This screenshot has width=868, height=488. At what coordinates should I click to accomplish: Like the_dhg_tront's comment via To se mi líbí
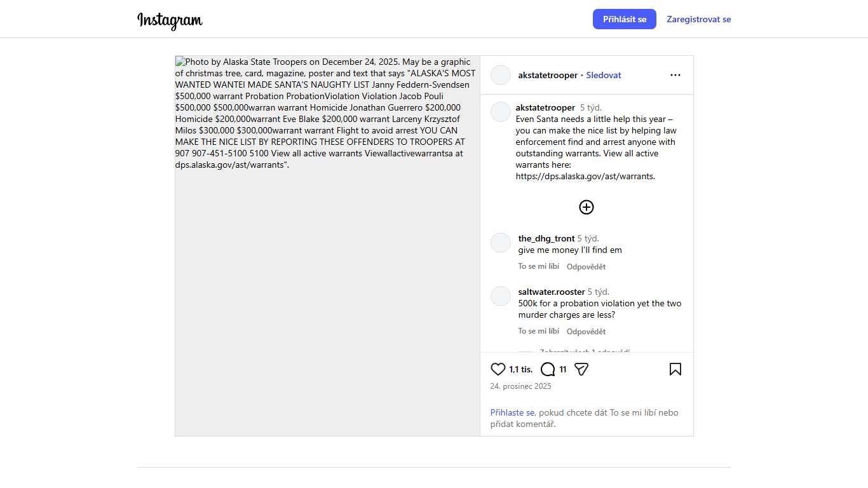(x=538, y=266)
